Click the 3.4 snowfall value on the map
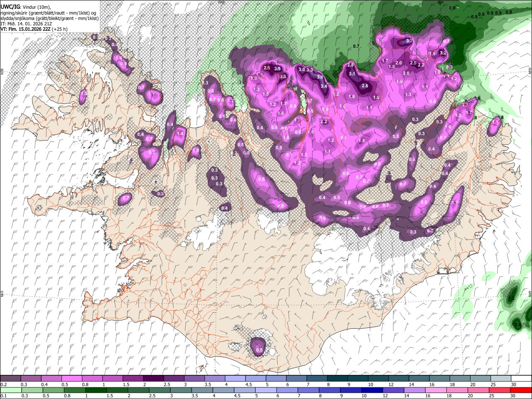This screenshot has height=399, width=532. (324, 86)
